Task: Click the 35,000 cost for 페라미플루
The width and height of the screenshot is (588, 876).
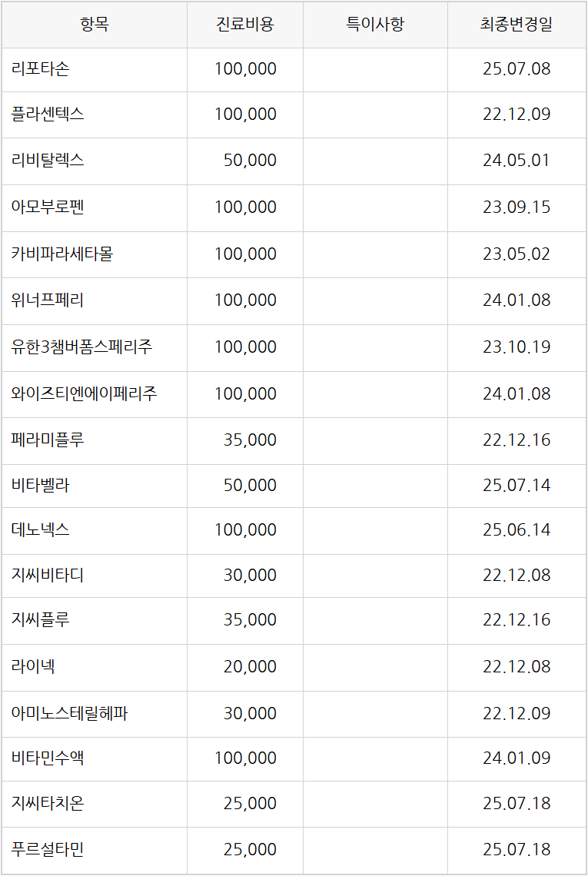Action: click(250, 440)
